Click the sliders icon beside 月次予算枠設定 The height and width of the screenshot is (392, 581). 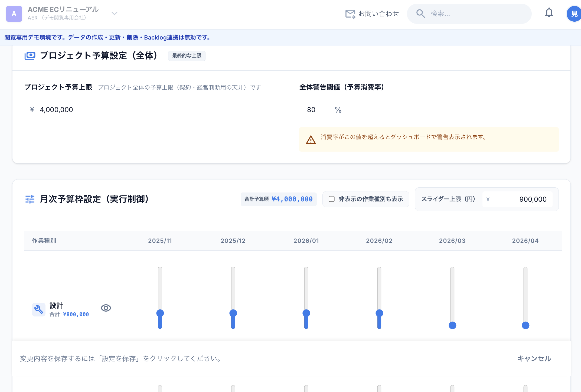click(30, 199)
